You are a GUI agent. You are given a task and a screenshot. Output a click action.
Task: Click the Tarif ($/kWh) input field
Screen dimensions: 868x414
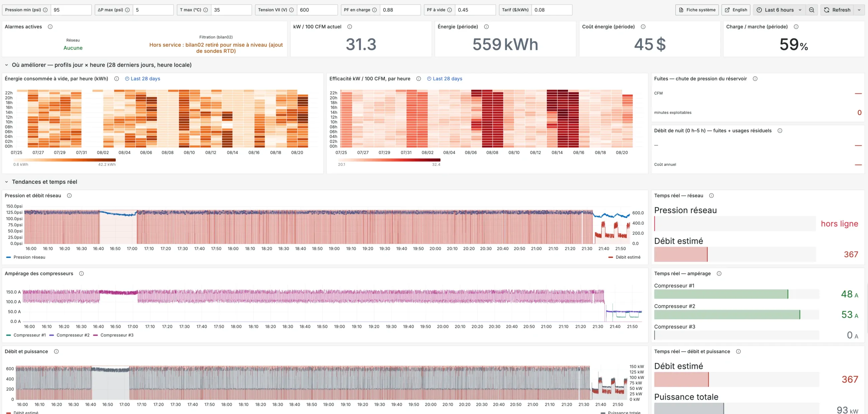552,10
